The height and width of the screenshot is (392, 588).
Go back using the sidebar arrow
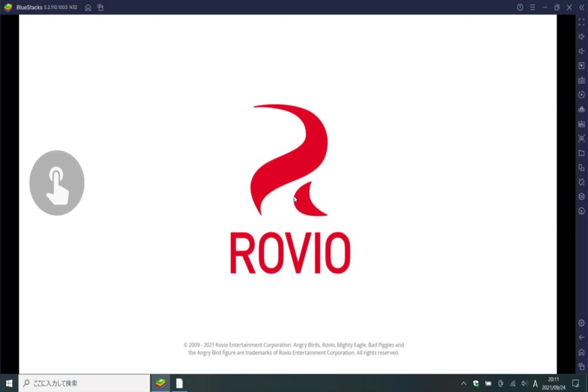pyautogui.click(x=582, y=337)
